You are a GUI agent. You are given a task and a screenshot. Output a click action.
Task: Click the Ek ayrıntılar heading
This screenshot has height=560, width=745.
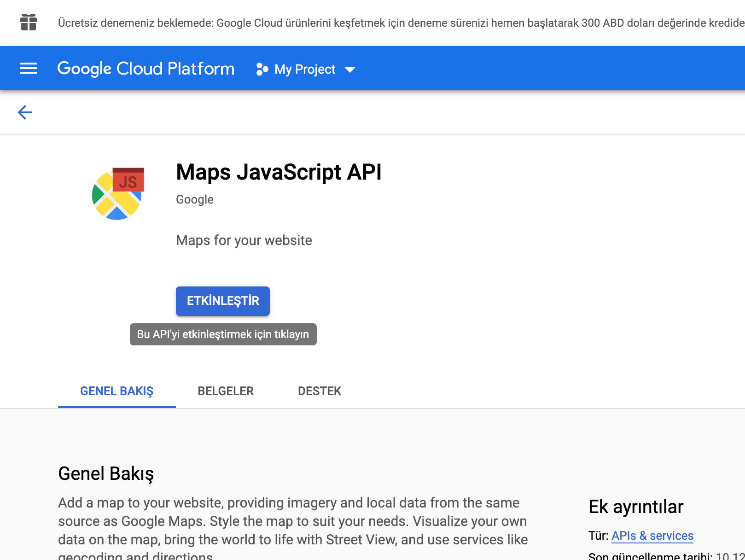[636, 507]
